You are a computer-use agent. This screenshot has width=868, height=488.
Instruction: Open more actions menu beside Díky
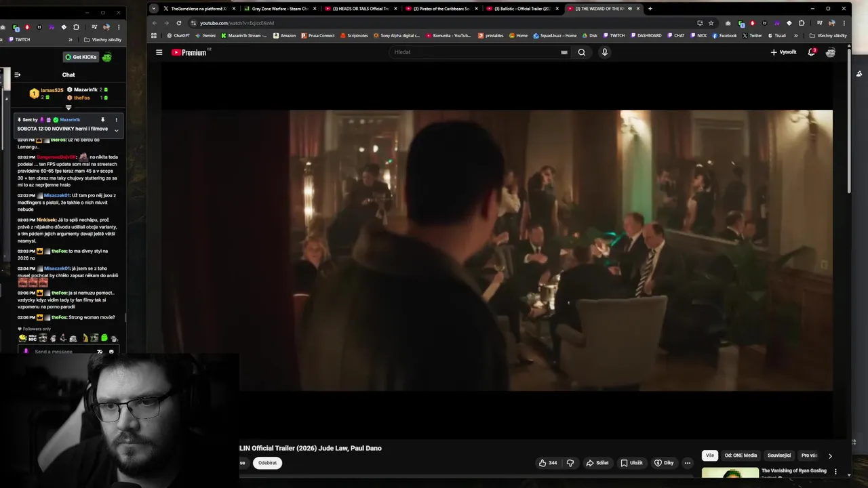[687, 463]
